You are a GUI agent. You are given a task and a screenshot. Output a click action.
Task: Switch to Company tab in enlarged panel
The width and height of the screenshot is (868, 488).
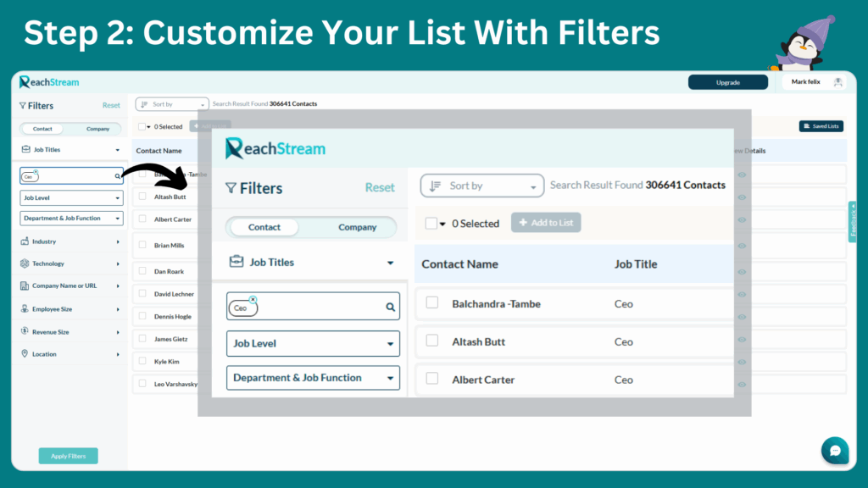click(x=357, y=227)
